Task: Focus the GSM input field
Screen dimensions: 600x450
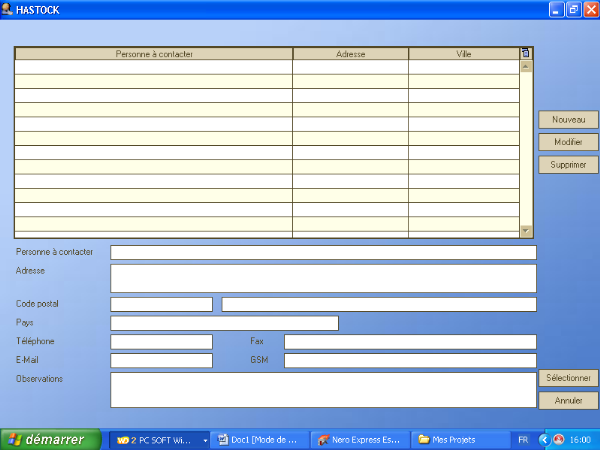Action: pos(410,360)
